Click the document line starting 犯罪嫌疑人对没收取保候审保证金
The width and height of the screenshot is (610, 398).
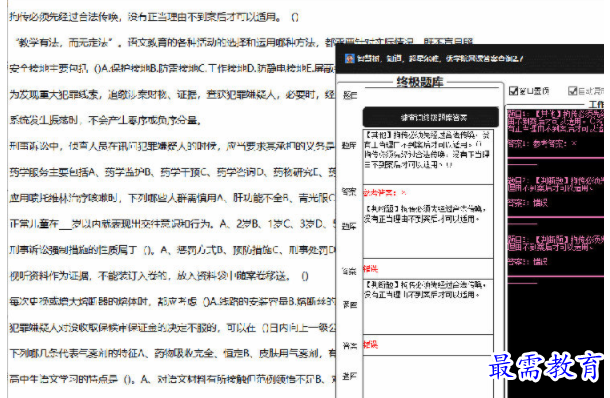pos(172,328)
